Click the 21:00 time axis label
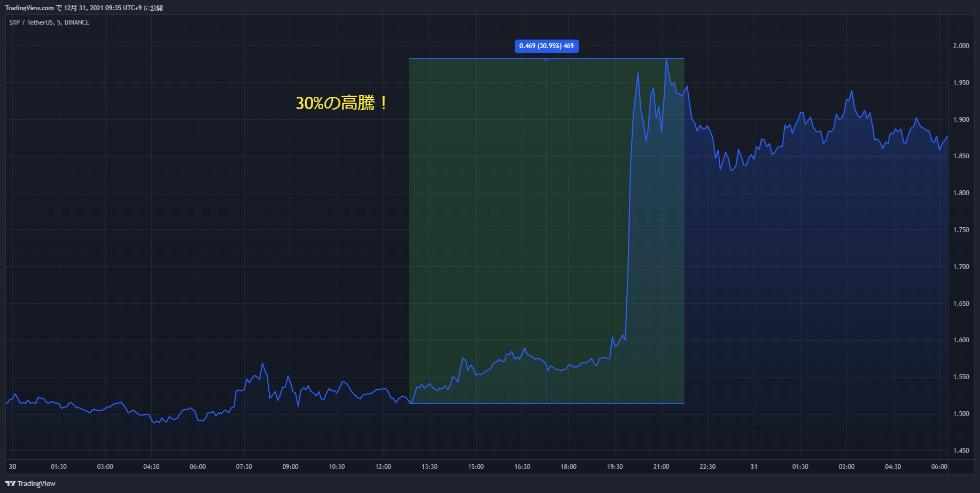The image size is (980, 493). point(661,467)
